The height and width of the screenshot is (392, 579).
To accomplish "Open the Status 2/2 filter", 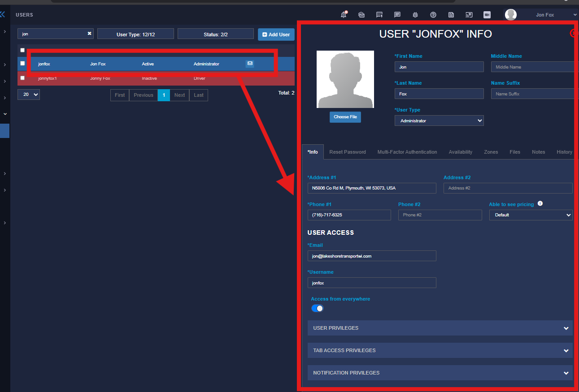I will [x=216, y=34].
